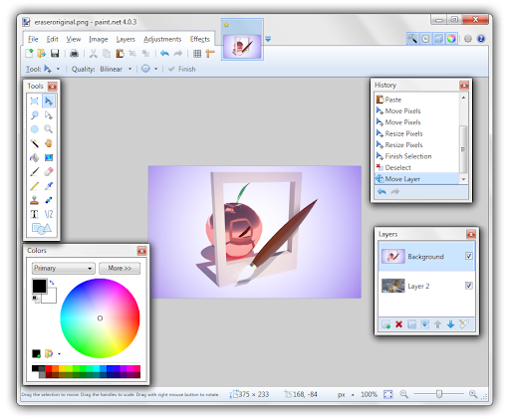Open the Effects menu
Screen dimensions: 510x420
point(200,39)
